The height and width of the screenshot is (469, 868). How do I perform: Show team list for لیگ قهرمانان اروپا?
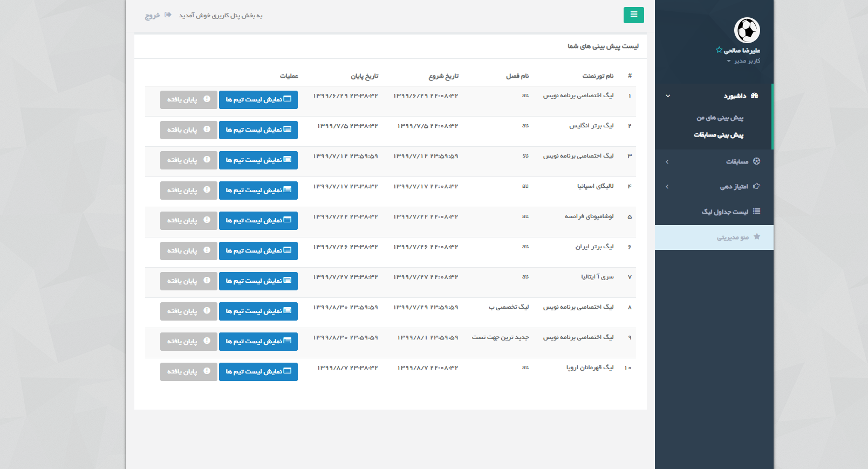click(x=258, y=372)
